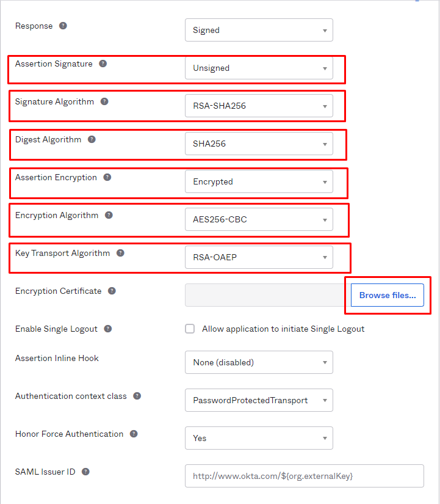Click help icon beside Encryption Certificate
This screenshot has height=504, width=440.
112,291
